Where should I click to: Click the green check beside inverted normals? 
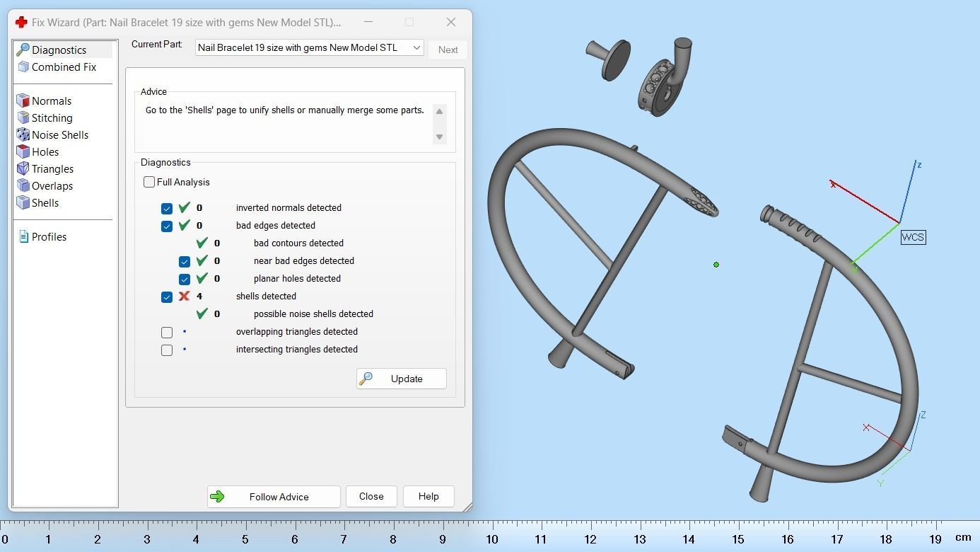pyautogui.click(x=184, y=207)
